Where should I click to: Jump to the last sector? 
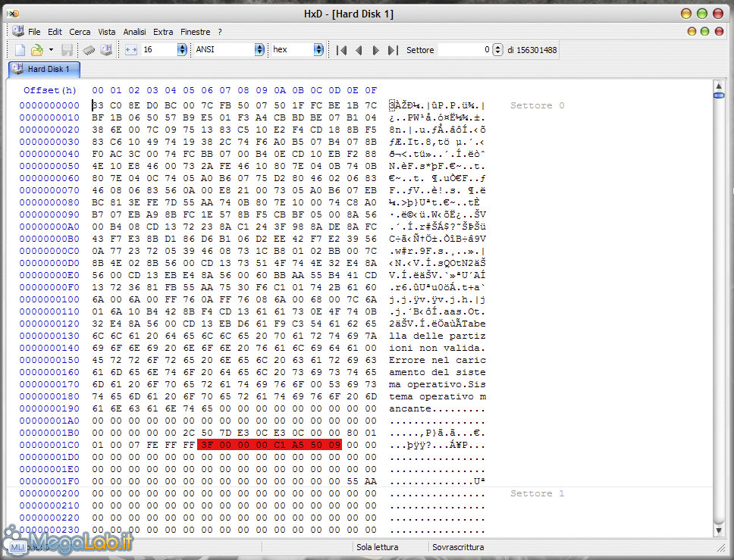[x=393, y=50]
